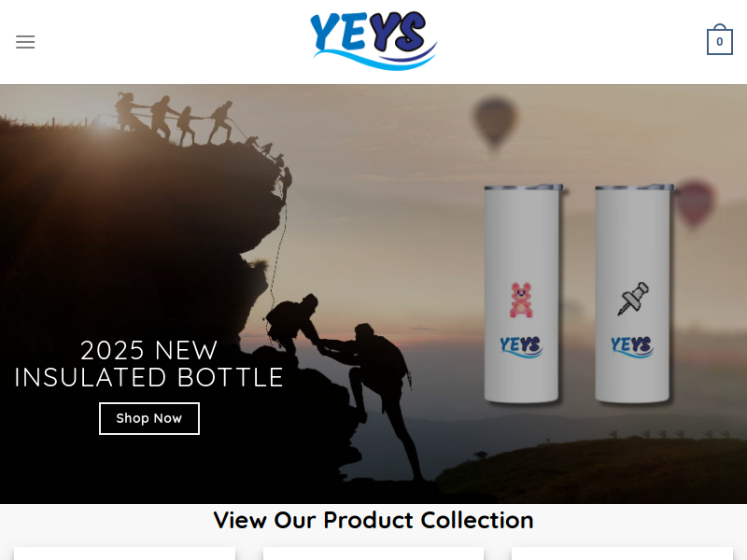Open the third product collection card

click(622, 553)
